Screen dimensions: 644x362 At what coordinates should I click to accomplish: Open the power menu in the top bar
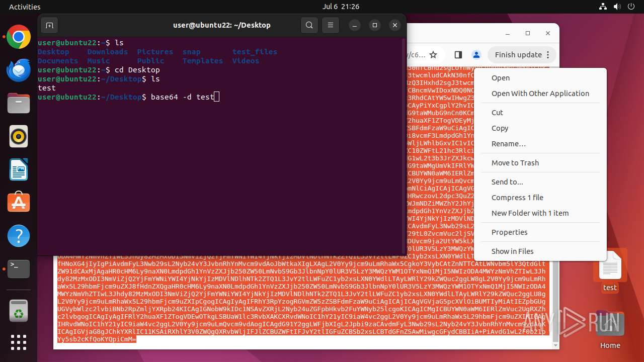(631, 7)
